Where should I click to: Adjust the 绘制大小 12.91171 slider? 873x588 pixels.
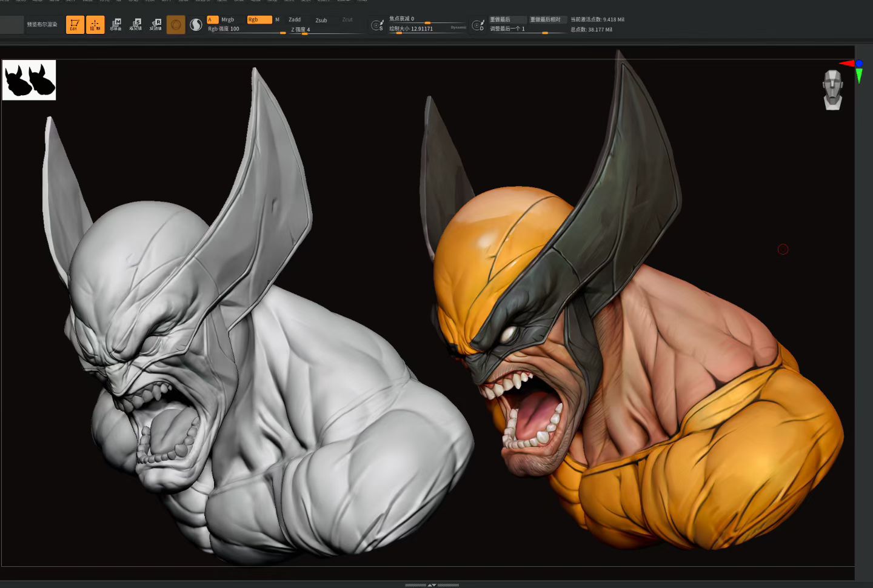pyautogui.click(x=427, y=28)
